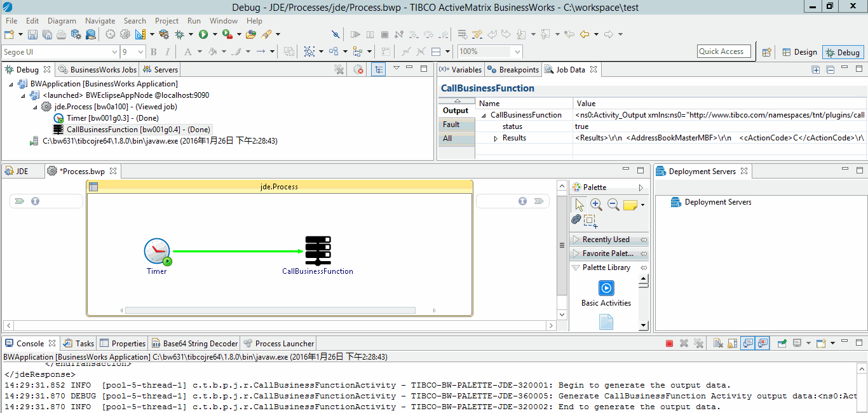Image resolution: width=868 pixels, height=413 pixels.
Task: Click the Zoom In tool in Palette
Action: click(x=596, y=205)
